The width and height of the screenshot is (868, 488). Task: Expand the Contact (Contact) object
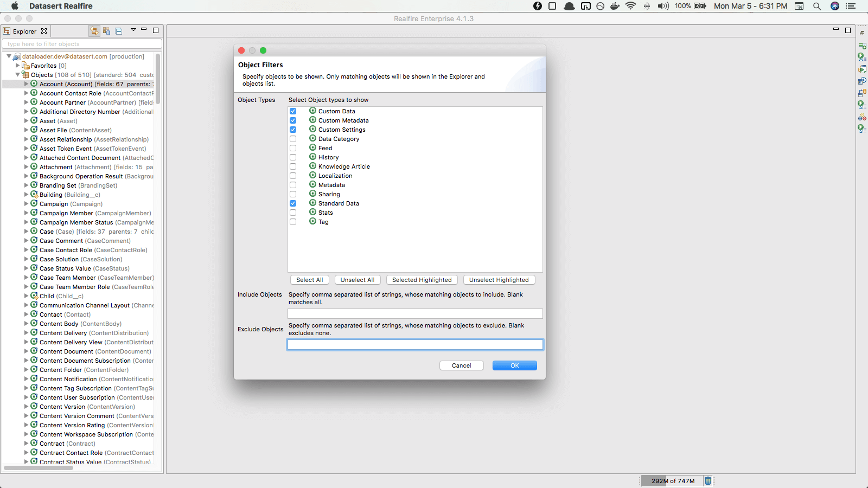(26, 314)
